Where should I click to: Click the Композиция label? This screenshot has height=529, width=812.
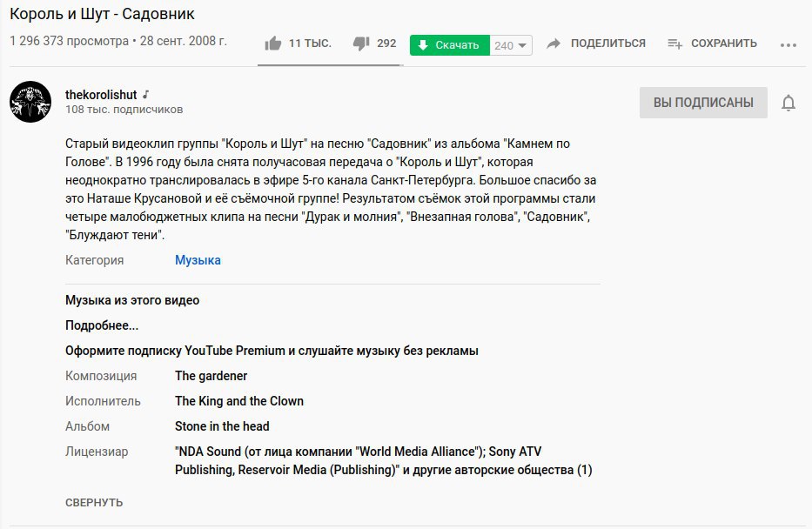(x=101, y=377)
